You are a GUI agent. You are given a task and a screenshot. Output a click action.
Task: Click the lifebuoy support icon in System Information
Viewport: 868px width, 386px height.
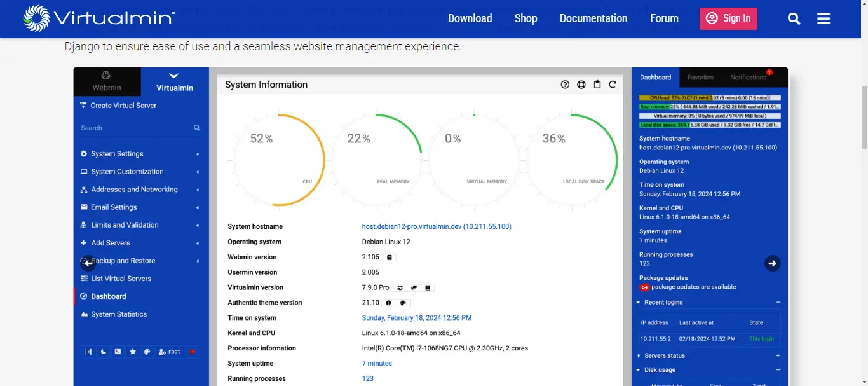coord(581,85)
